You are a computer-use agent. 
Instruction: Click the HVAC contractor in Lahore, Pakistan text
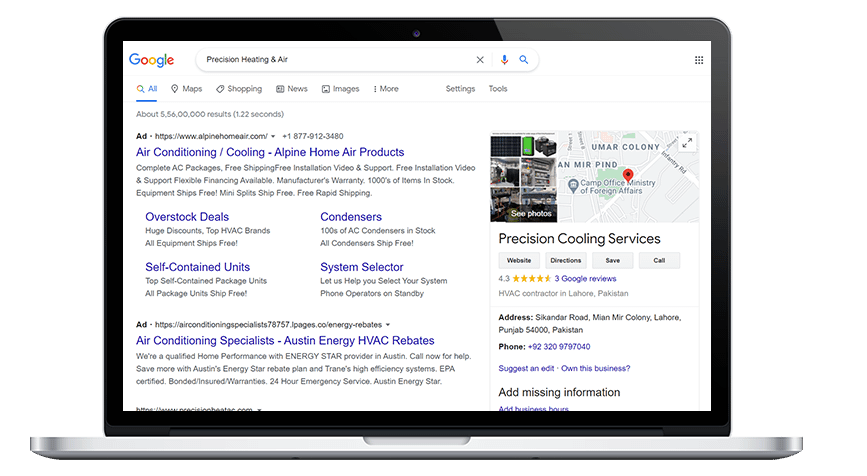563,294
